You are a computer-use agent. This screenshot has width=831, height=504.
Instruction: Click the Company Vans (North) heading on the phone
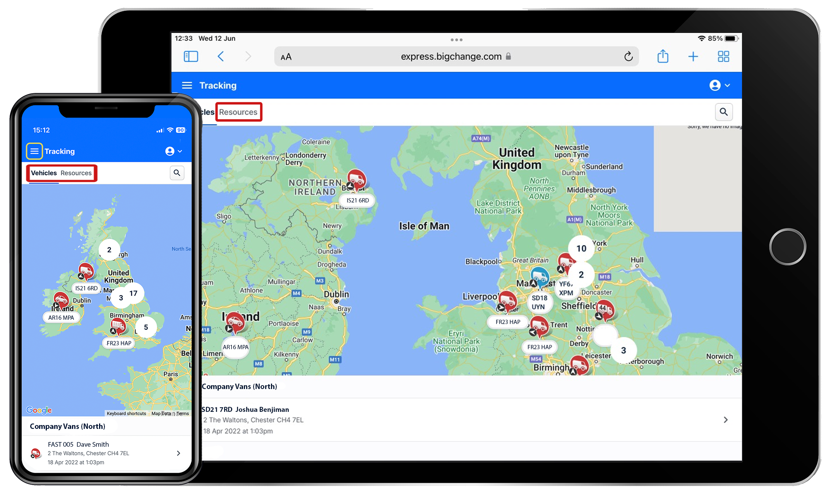(67, 426)
